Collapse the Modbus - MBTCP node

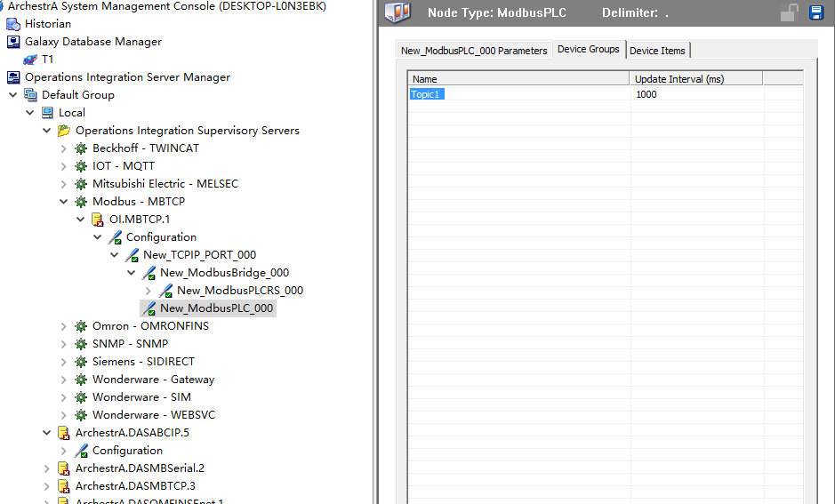[64, 202]
